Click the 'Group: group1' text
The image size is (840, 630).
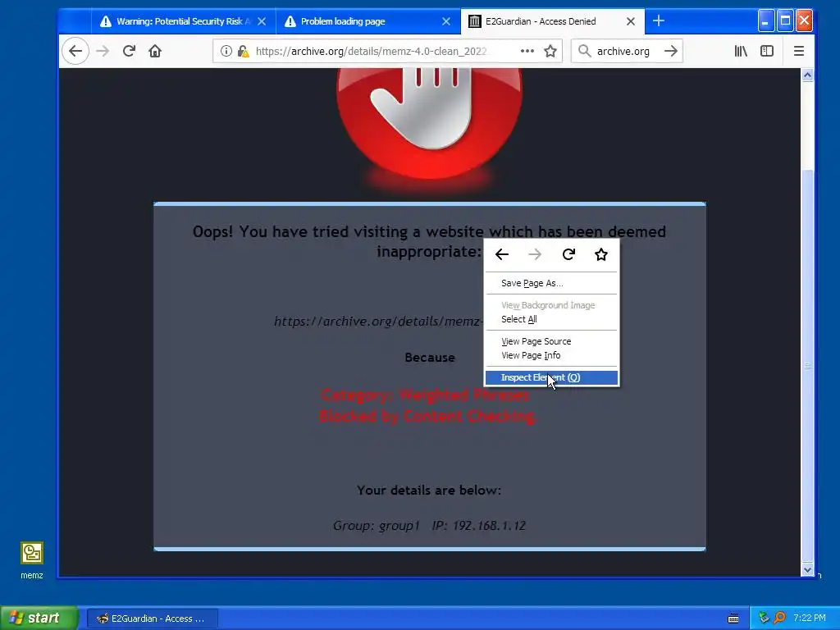pos(376,526)
